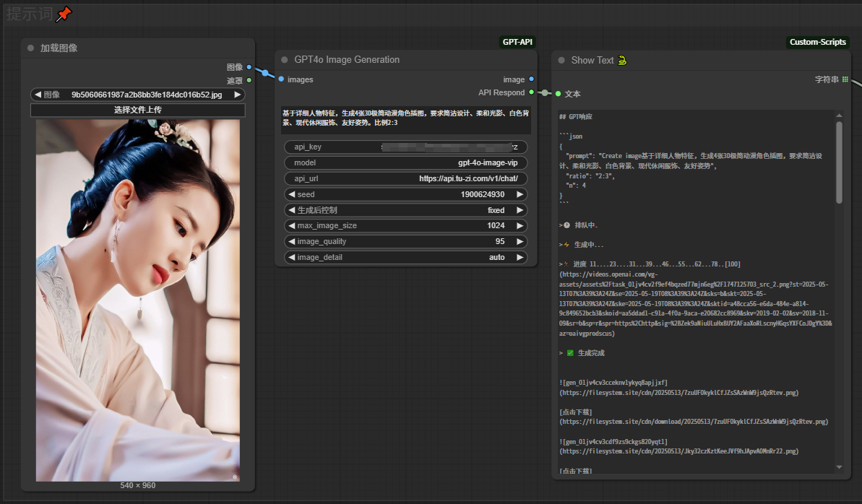Decrease the seed value
Screen dimensions: 862x504
(x=292, y=194)
